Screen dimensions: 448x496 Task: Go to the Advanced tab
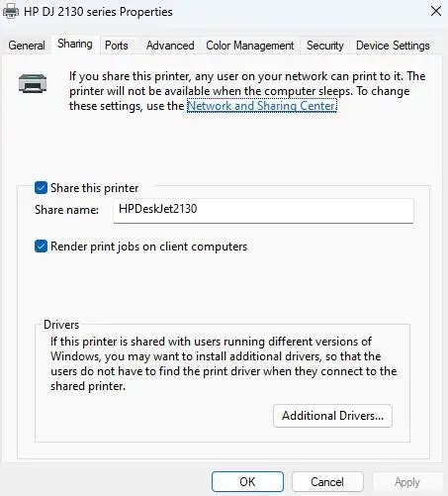(170, 46)
